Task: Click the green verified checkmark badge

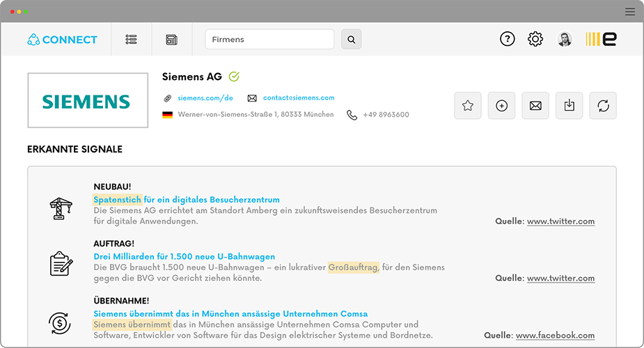Action: [234, 77]
